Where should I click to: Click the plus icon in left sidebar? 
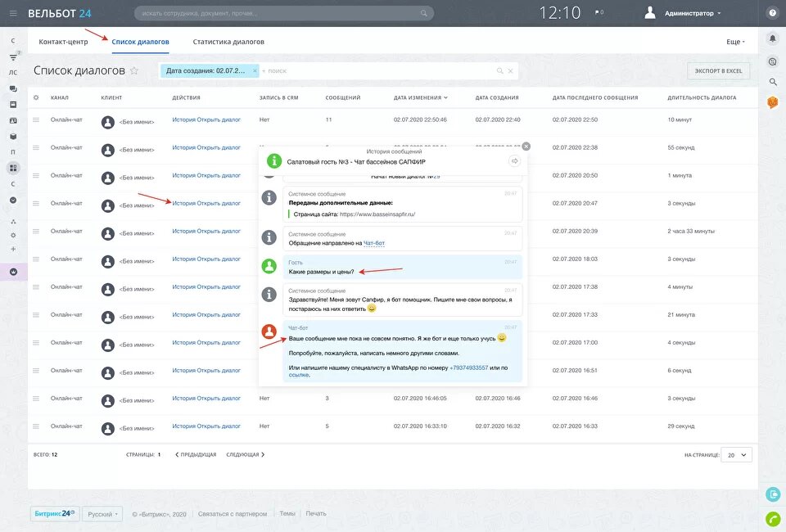pyautogui.click(x=13, y=249)
